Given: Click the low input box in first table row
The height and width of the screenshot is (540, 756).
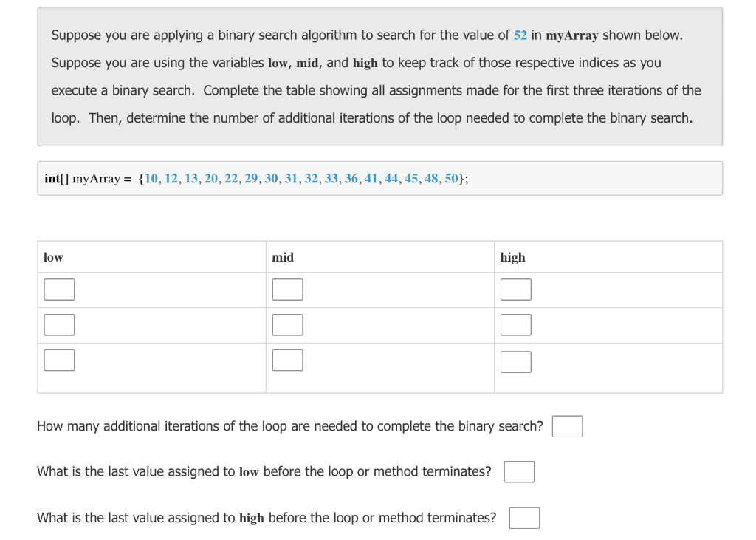Looking at the screenshot, I should tap(59, 289).
